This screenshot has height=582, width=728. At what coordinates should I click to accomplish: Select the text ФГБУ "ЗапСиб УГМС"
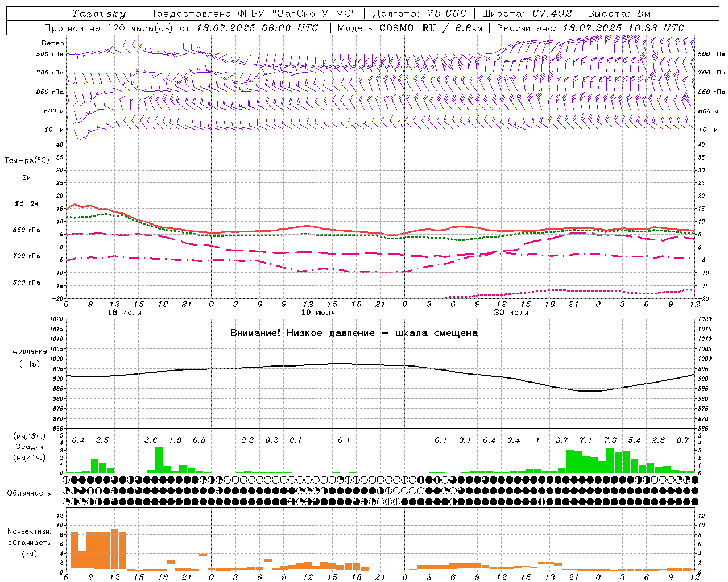296,14
